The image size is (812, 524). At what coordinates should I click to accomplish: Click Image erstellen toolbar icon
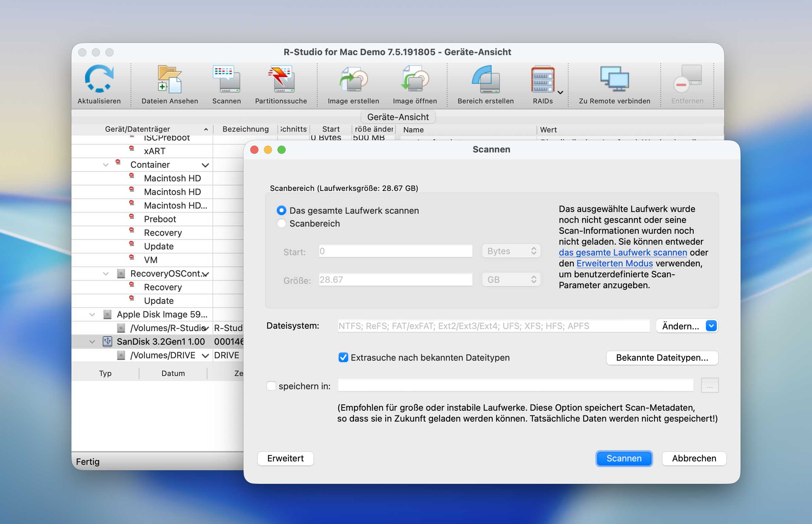pyautogui.click(x=353, y=79)
